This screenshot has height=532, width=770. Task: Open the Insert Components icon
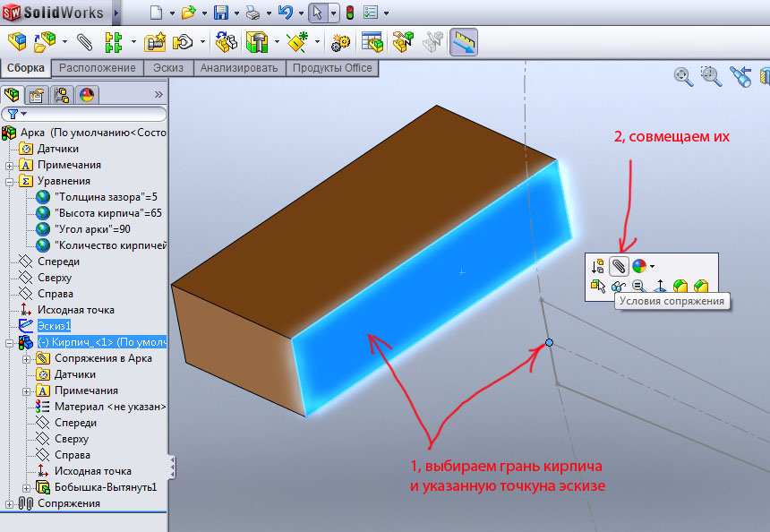(16, 42)
